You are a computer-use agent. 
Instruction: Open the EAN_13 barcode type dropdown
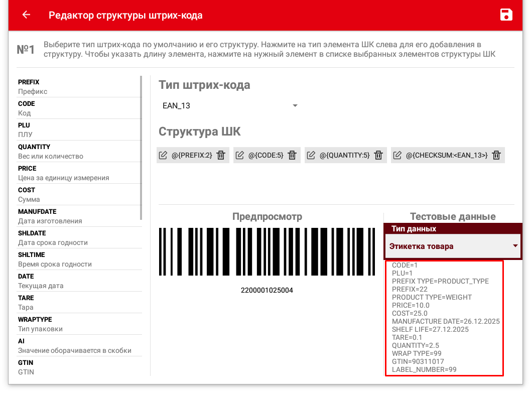tap(230, 106)
